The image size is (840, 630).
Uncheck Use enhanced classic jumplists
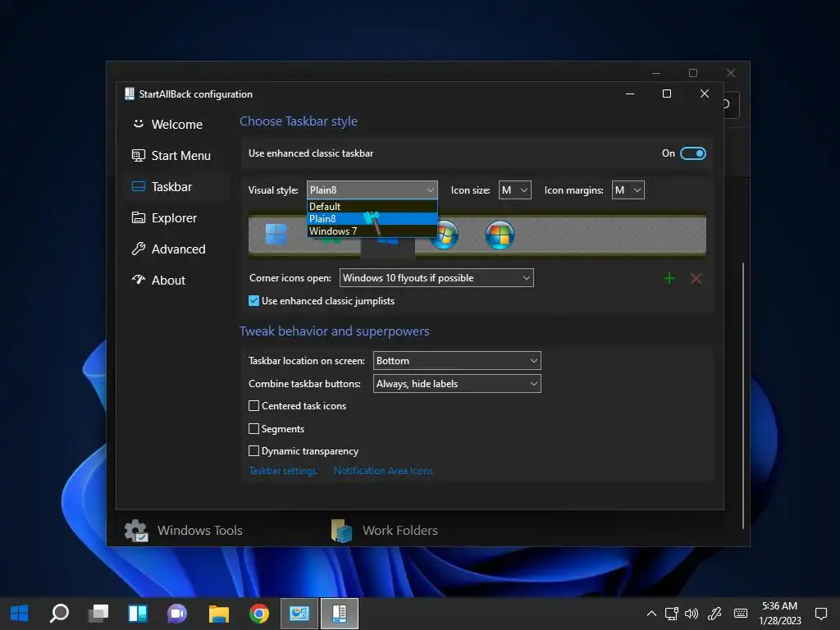click(254, 301)
